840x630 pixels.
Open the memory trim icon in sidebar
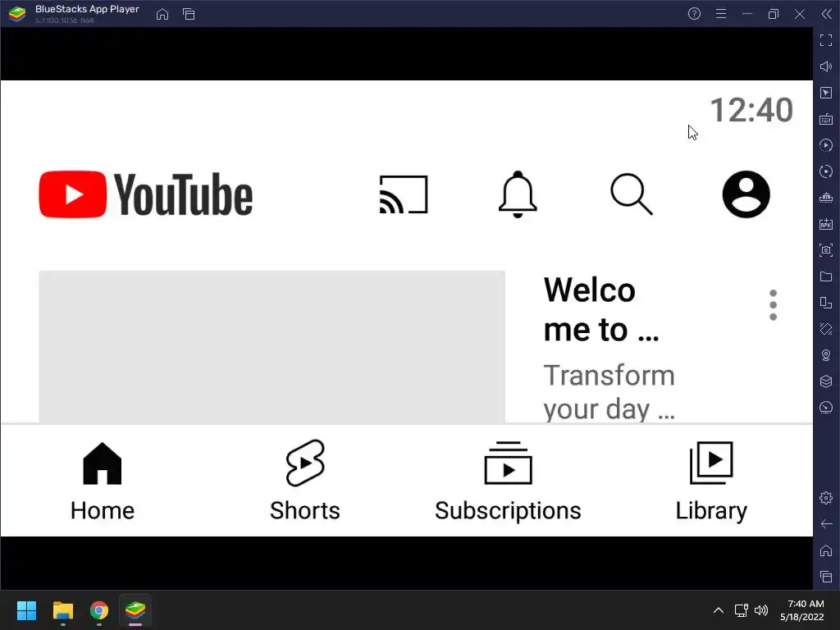(x=826, y=198)
